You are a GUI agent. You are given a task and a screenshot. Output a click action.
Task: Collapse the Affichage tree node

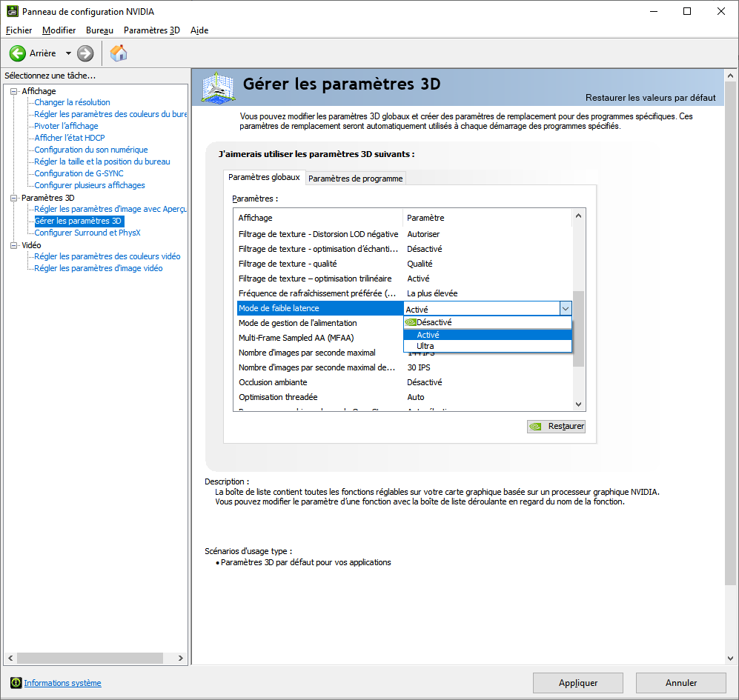point(13,91)
